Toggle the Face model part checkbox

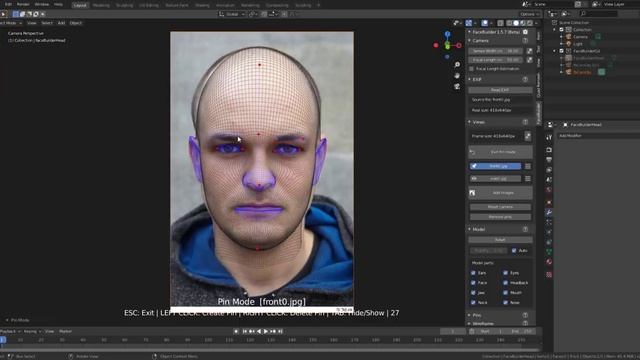[473, 282]
